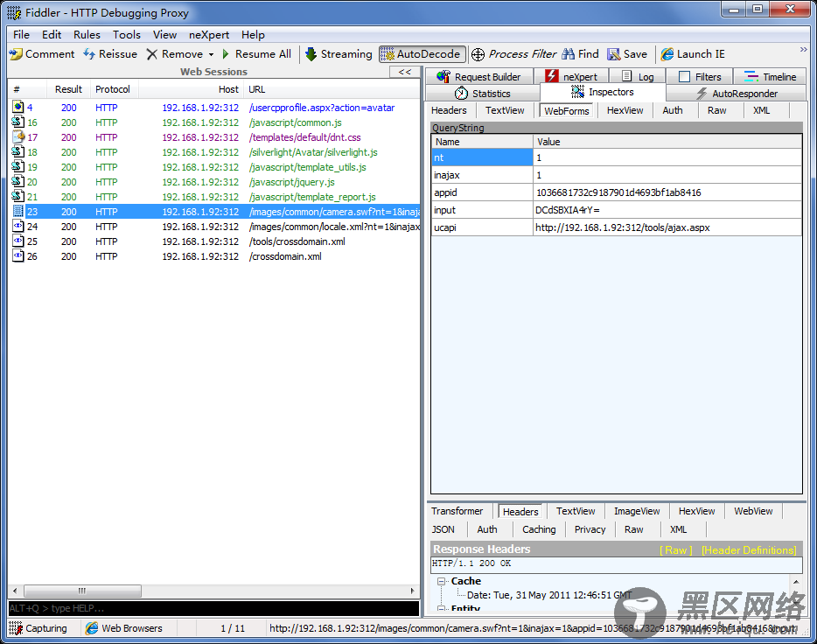This screenshot has width=817, height=644.
Task: Click the Web Browsers IE status icon
Action: pos(92,628)
